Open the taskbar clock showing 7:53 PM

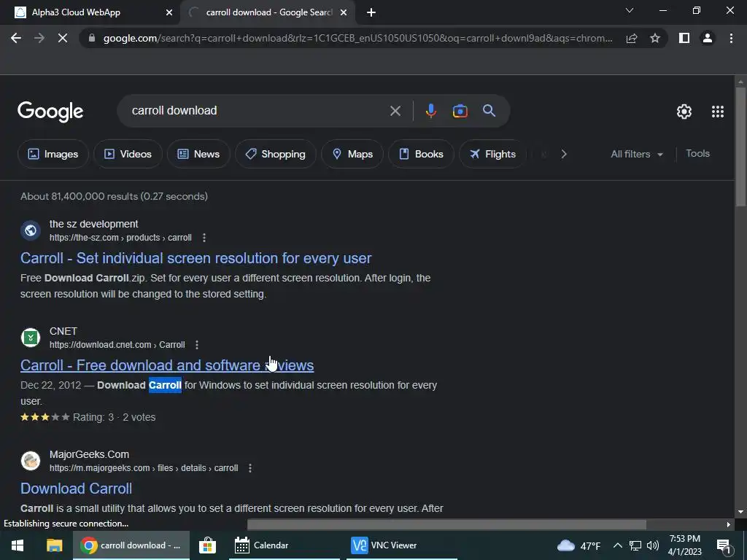pyautogui.click(x=684, y=545)
